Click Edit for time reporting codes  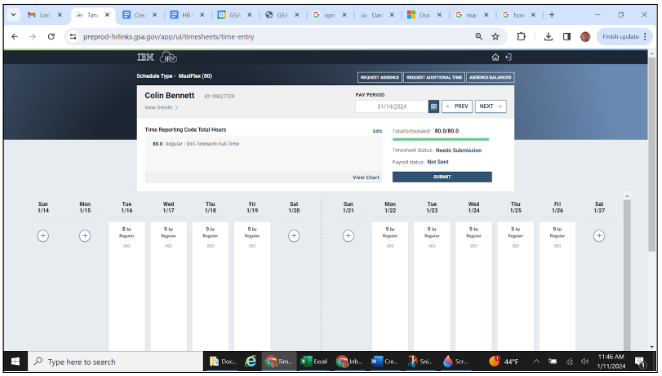(x=377, y=131)
